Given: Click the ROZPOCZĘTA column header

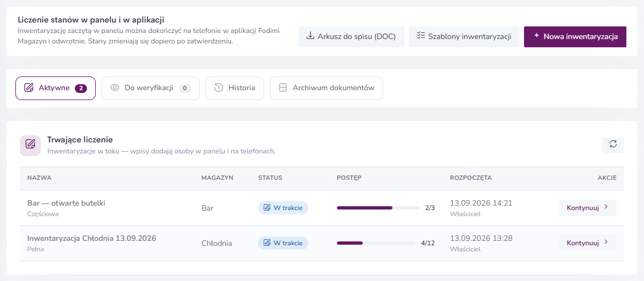Looking at the screenshot, I should (471, 178).
